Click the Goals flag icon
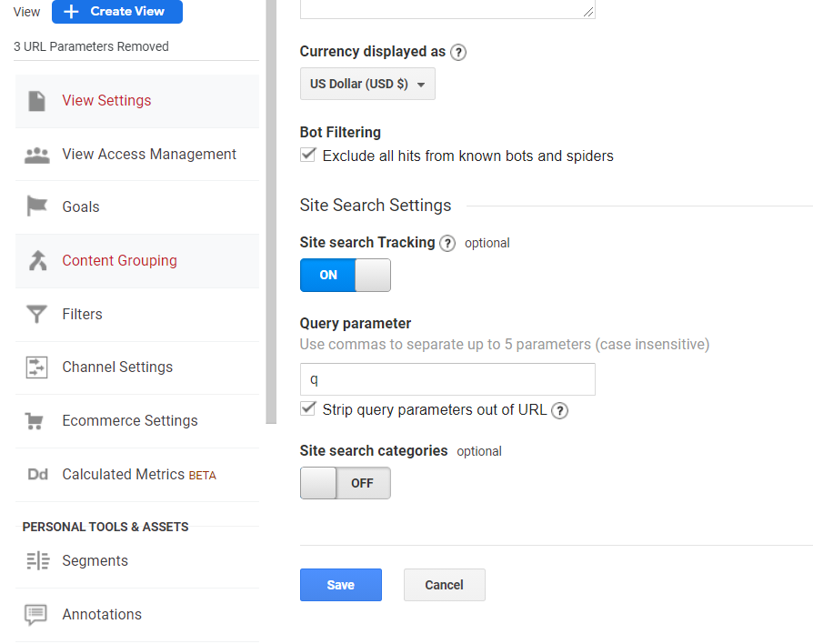Image resolution: width=813 pixels, height=644 pixels. 36,206
